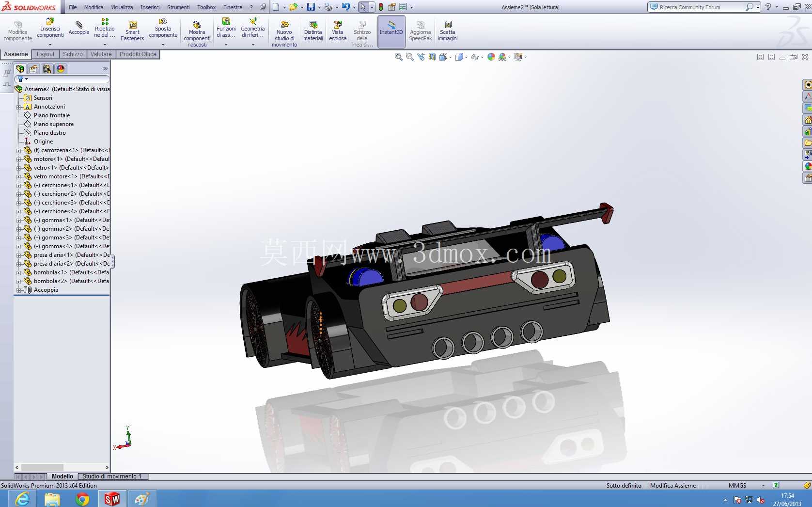The height and width of the screenshot is (507, 812).
Task: Click the Vista esplosa icon
Action: 338,31
